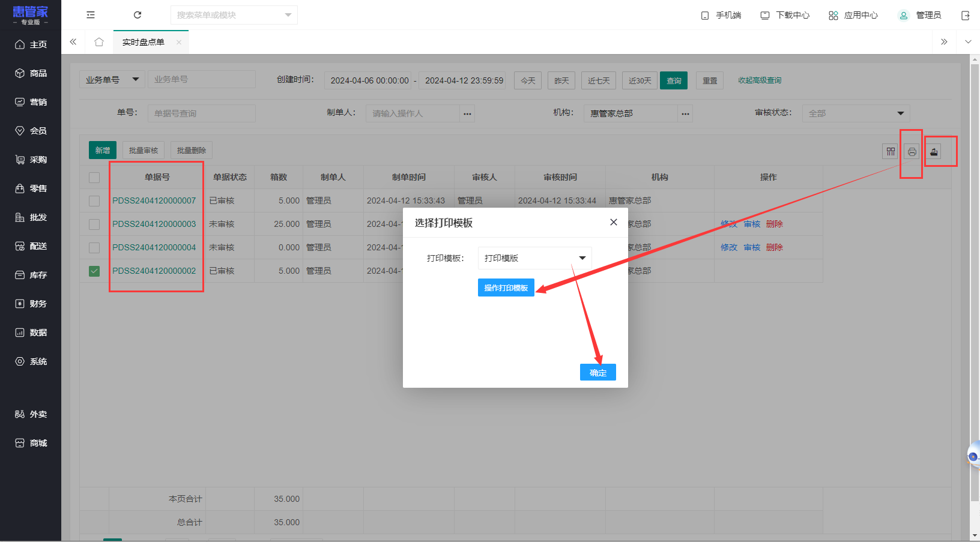Viewport: 980px width, 542px height.
Task: Click the 批量审核 batch audit button
Action: click(144, 150)
